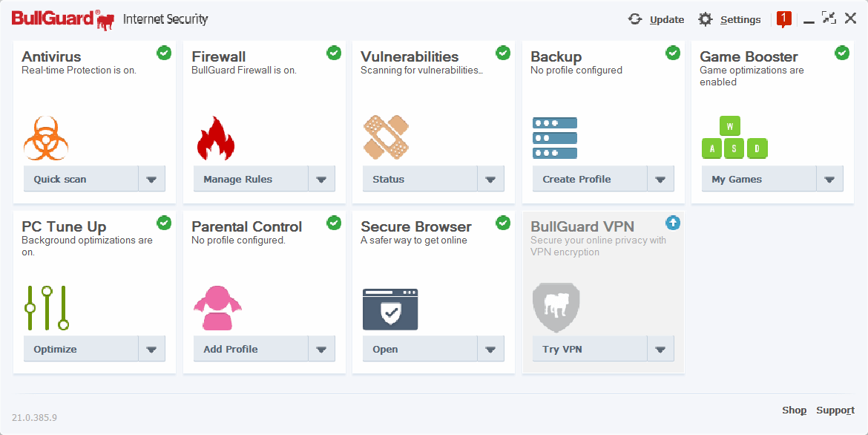Click the green sliders PC Tune Up icon

(x=47, y=307)
